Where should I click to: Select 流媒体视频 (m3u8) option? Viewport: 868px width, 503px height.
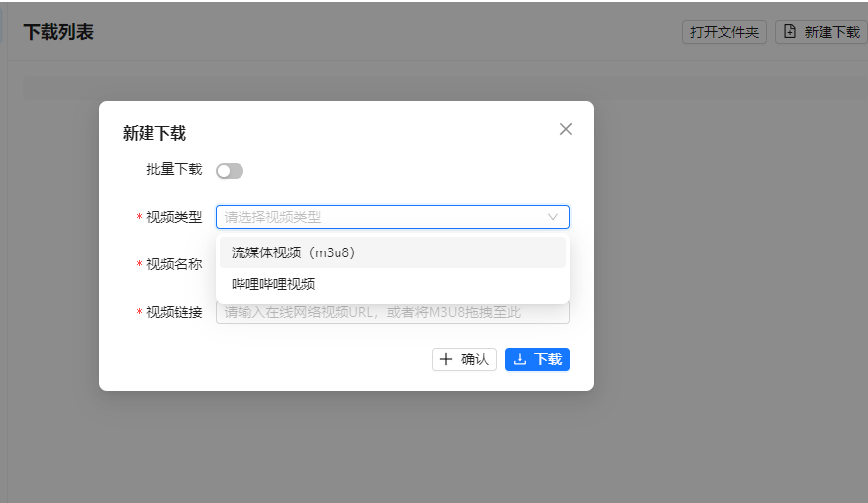[x=393, y=252]
